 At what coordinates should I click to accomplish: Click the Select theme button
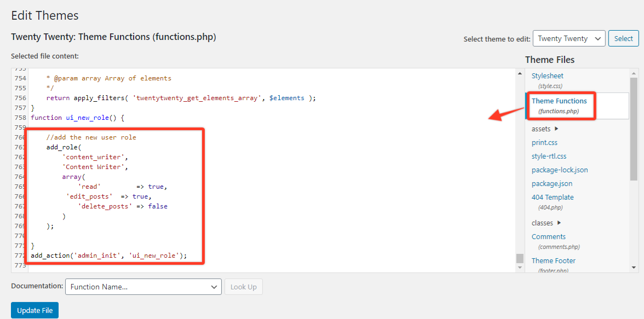(623, 38)
